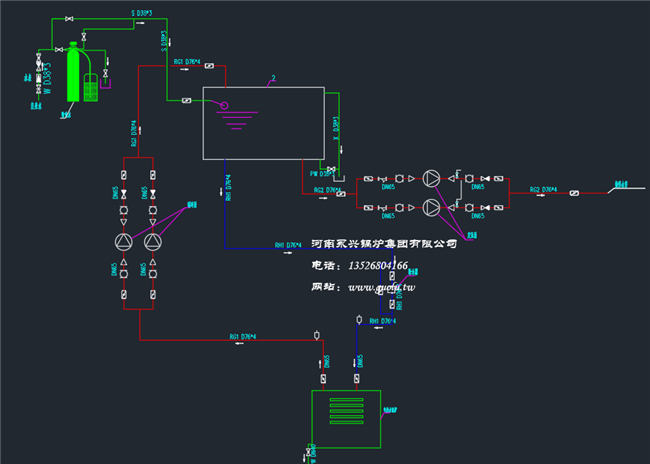The height and width of the screenshot is (464, 650).
Task: Click the vertical "X D38*3" overflow label
Action: (336, 128)
